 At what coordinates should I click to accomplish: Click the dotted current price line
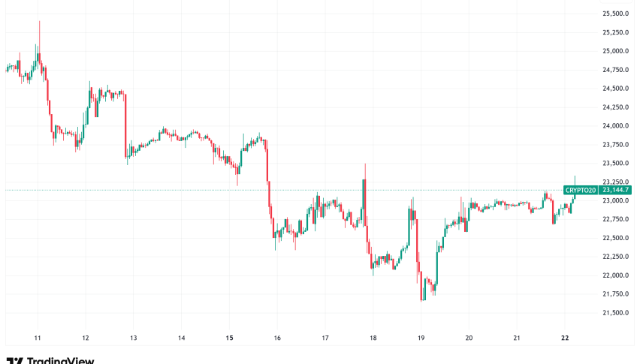[x=300, y=191]
